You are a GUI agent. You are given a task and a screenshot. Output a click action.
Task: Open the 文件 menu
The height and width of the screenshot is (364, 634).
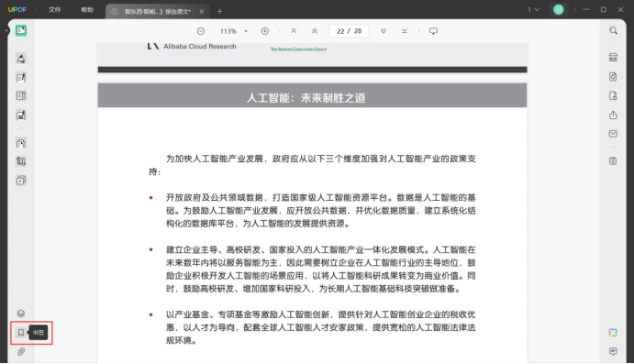tap(54, 9)
